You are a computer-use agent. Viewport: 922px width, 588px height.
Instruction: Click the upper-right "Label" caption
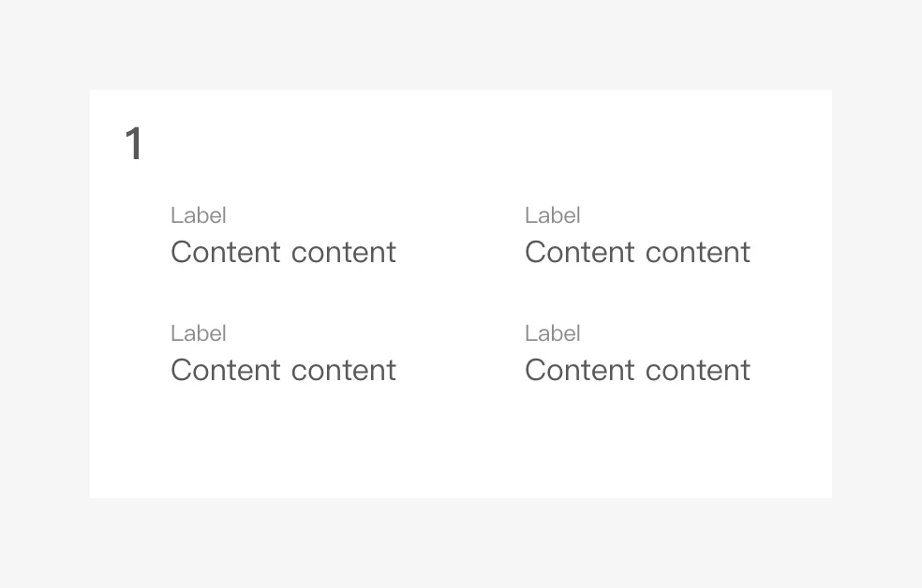coord(553,215)
